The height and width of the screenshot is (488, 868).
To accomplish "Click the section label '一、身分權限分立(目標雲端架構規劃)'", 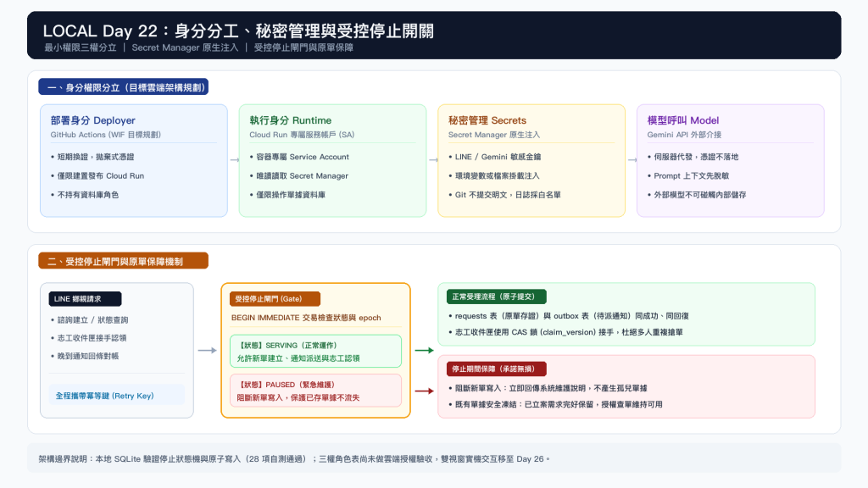I will (124, 87).
